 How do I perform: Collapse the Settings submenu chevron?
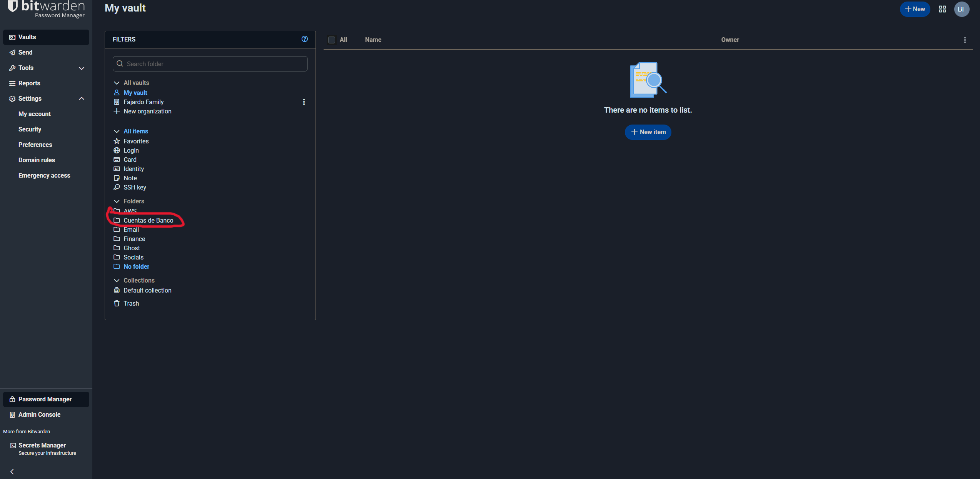[81, 98]
